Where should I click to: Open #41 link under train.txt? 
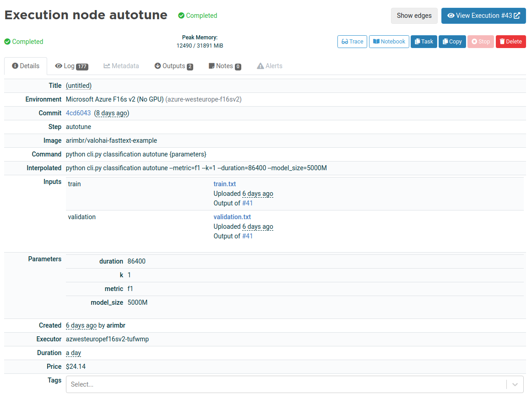point(247,203)
